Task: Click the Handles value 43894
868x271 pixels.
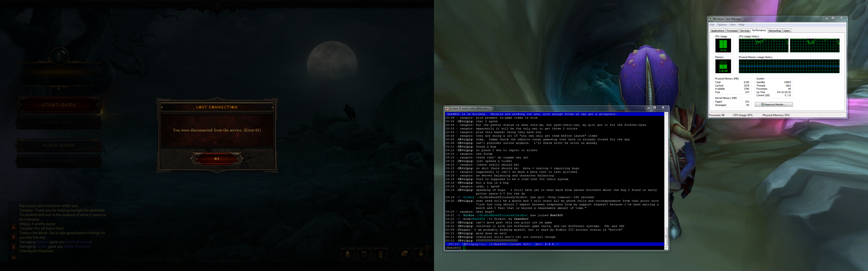Action: pos(788,82)
